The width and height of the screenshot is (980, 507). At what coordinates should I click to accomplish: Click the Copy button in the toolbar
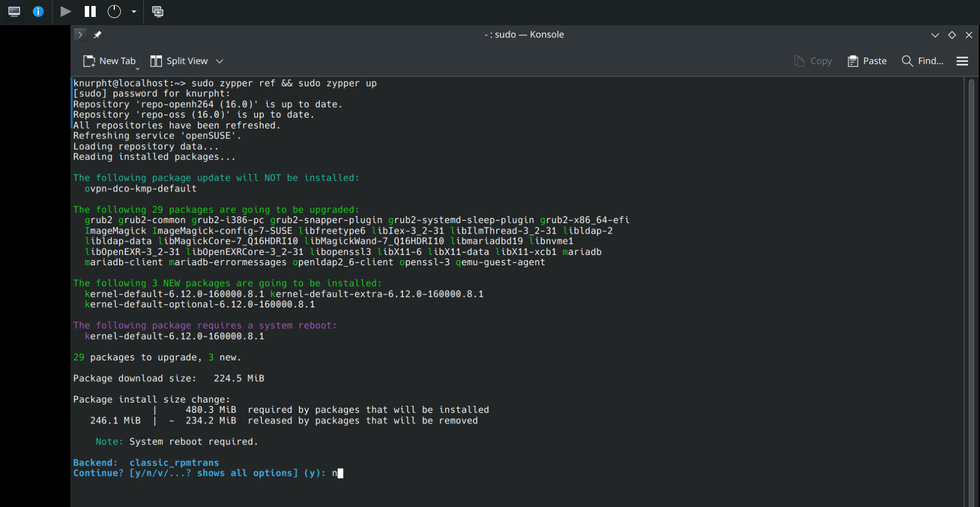(813, 61)
